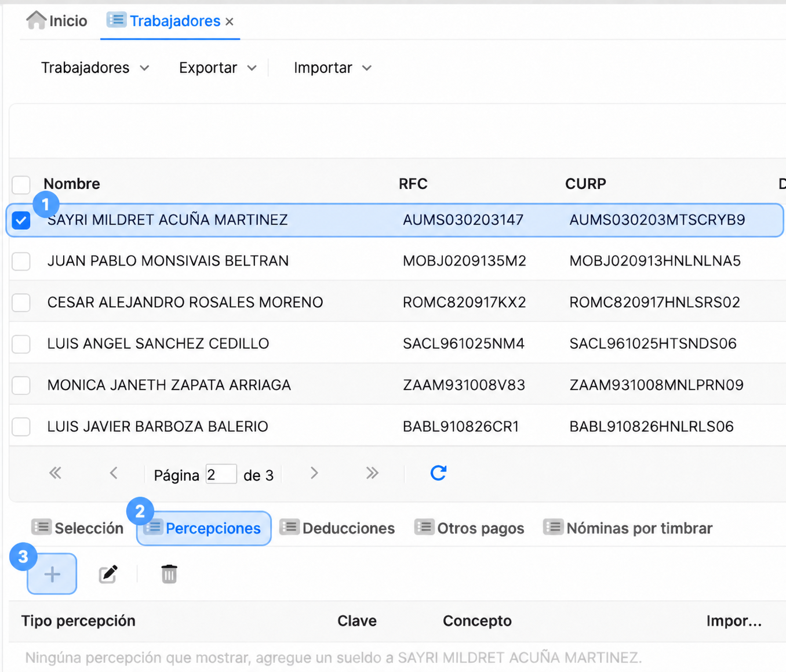Open the Exportar dropdown
The image size is (786, 672).
click(x=218, y=68)
